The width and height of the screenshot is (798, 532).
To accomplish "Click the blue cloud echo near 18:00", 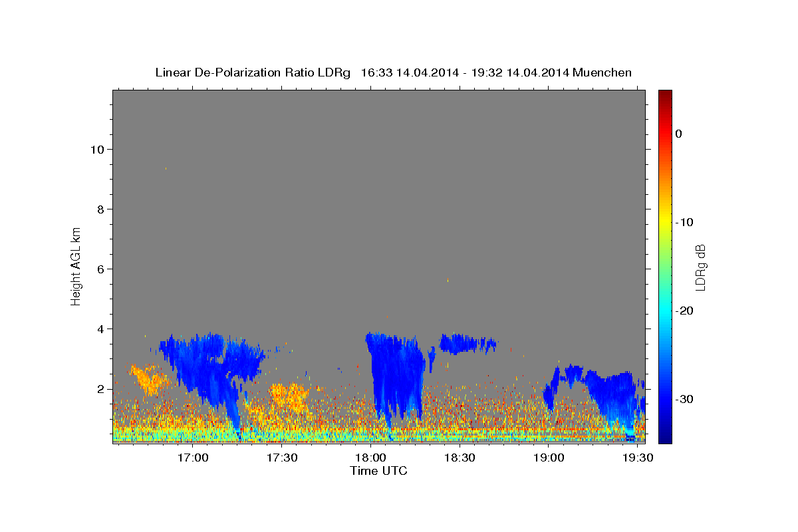I will point(396,376).
